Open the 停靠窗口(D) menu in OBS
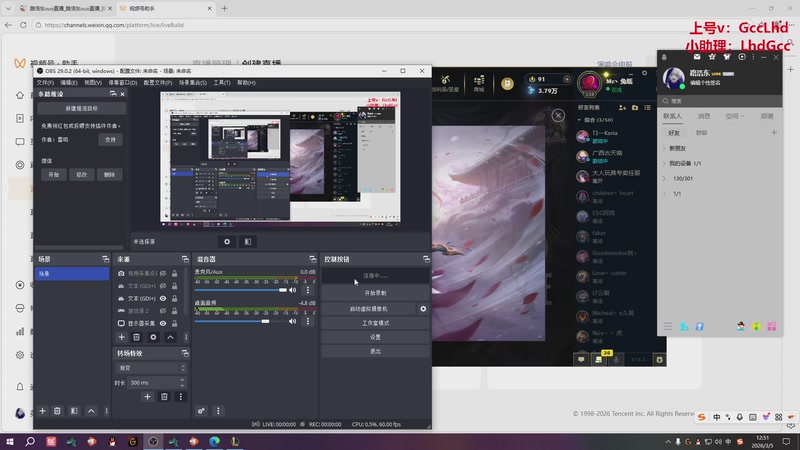Viewport: 800px width, 450px height. click(122, 83)
